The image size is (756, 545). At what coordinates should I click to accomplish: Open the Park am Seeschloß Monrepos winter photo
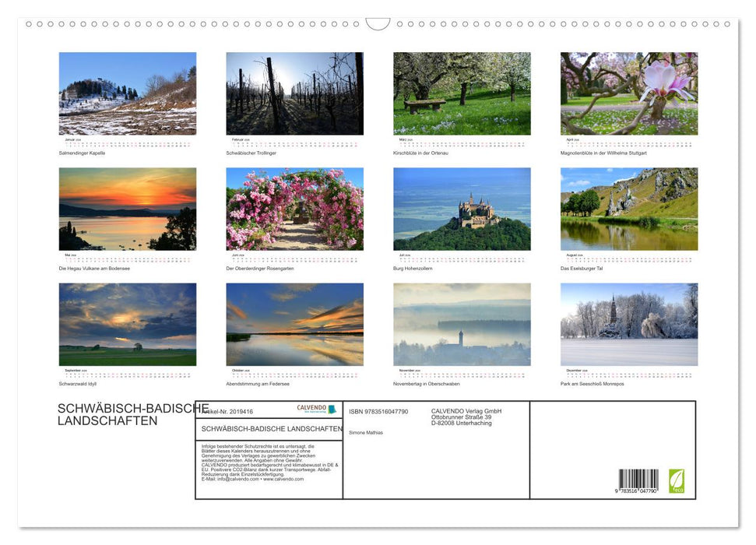pyautogui.click(x=629, y=324)
